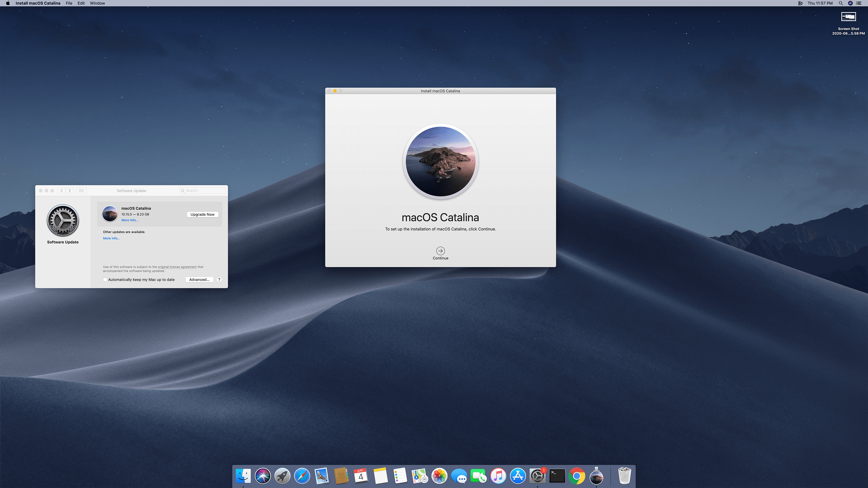Click the Software Update window title
This screenshot has width=868, height=488.
131,191
